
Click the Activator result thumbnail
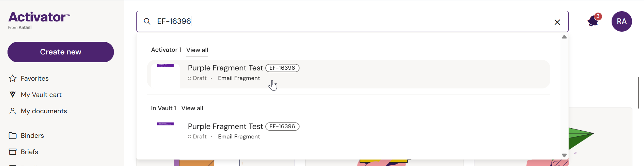(x=165, y=74)
